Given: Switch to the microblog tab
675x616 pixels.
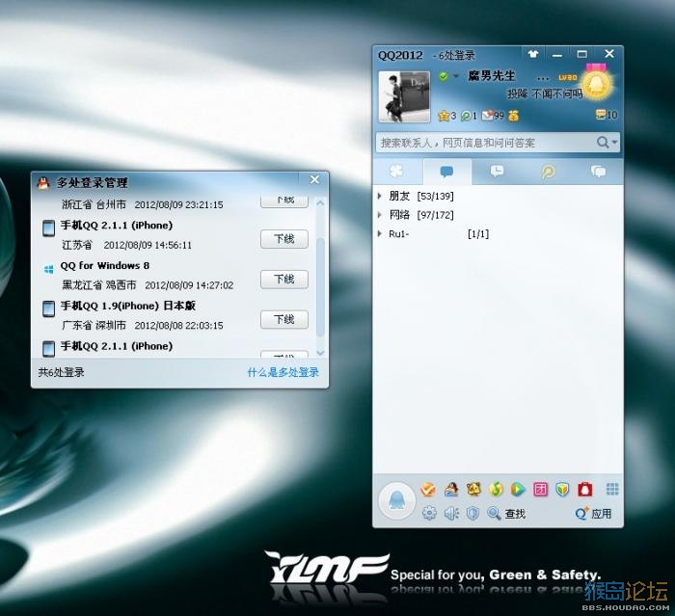Looking at the screenshot, I should pyautogui.click(x=548, y=172).
